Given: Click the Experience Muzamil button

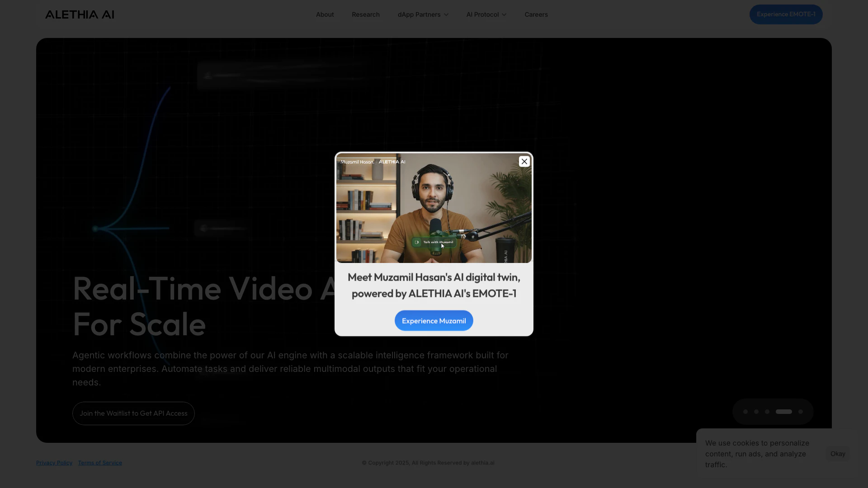Looking at the screenshot, I should (x=434, y=321).
